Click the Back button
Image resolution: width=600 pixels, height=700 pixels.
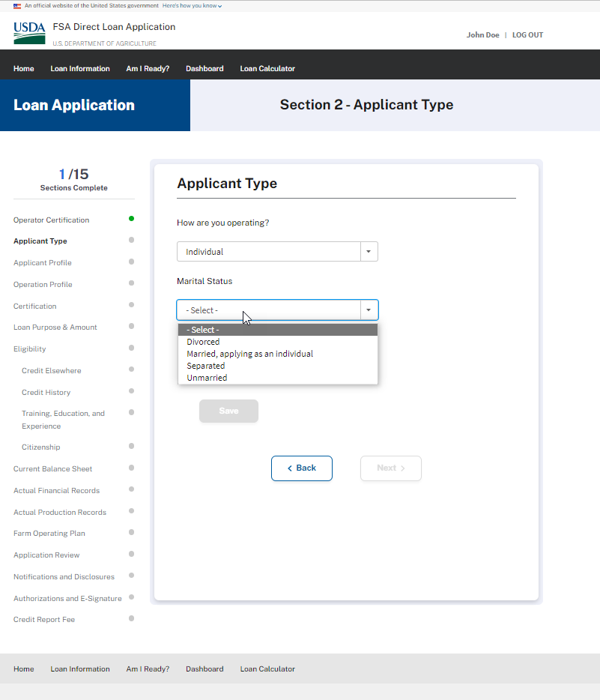click(x=301, y=468)
